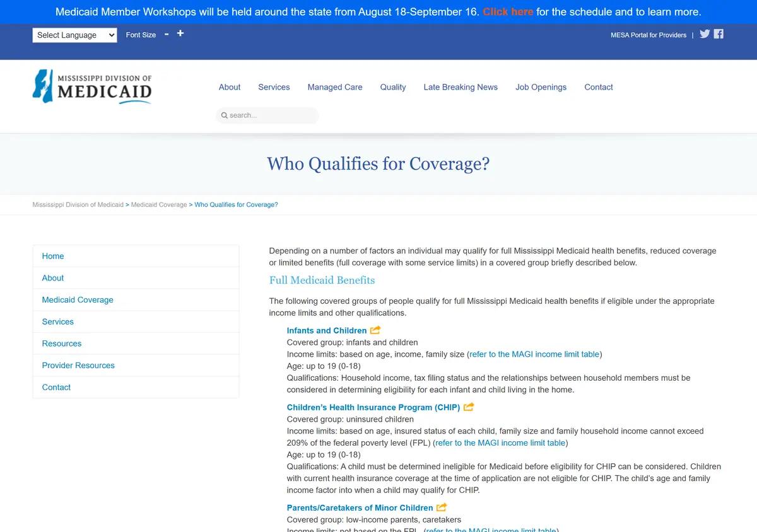Select Medicaid Coverage in the sidebar

136,300
